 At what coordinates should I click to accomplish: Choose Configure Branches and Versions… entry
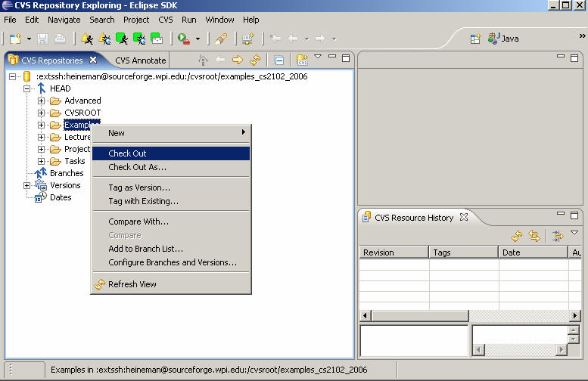click(x=171, y=262)
